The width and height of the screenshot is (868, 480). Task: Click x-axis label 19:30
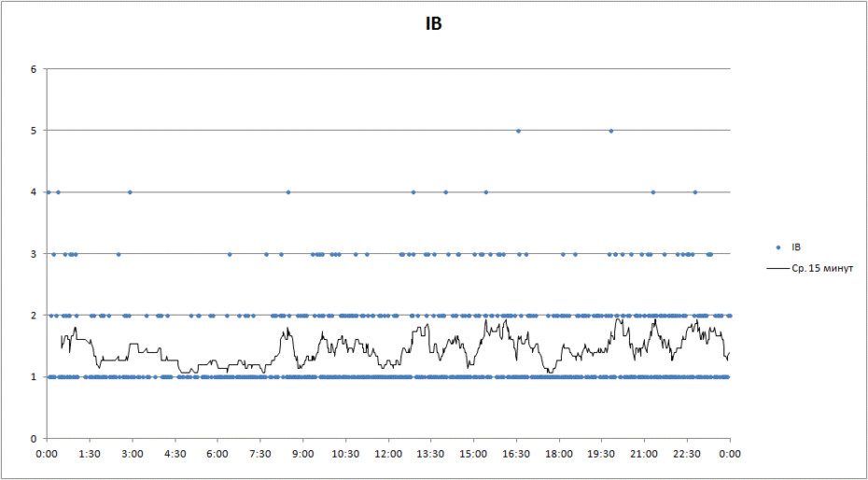602,454
